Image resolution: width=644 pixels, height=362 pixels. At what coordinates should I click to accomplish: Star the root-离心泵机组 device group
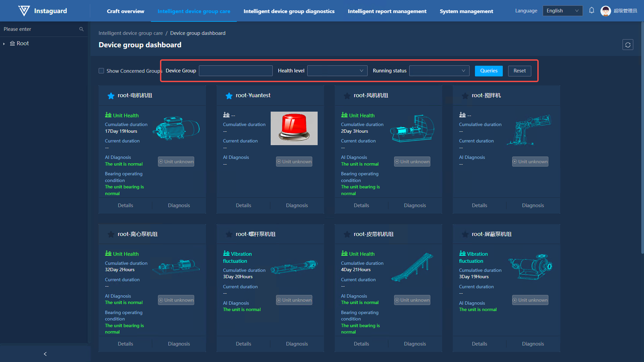tap(111, 234)
